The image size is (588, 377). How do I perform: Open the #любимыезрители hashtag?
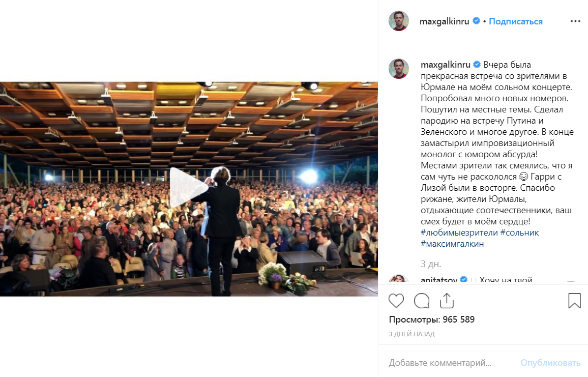pyautogui.click(x=459, y=233)
